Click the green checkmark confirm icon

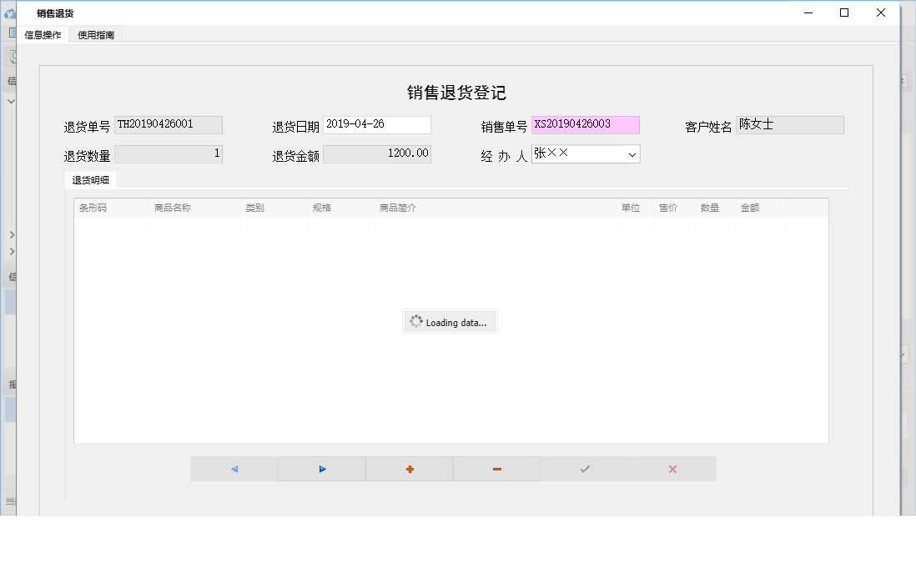[584, 468]
